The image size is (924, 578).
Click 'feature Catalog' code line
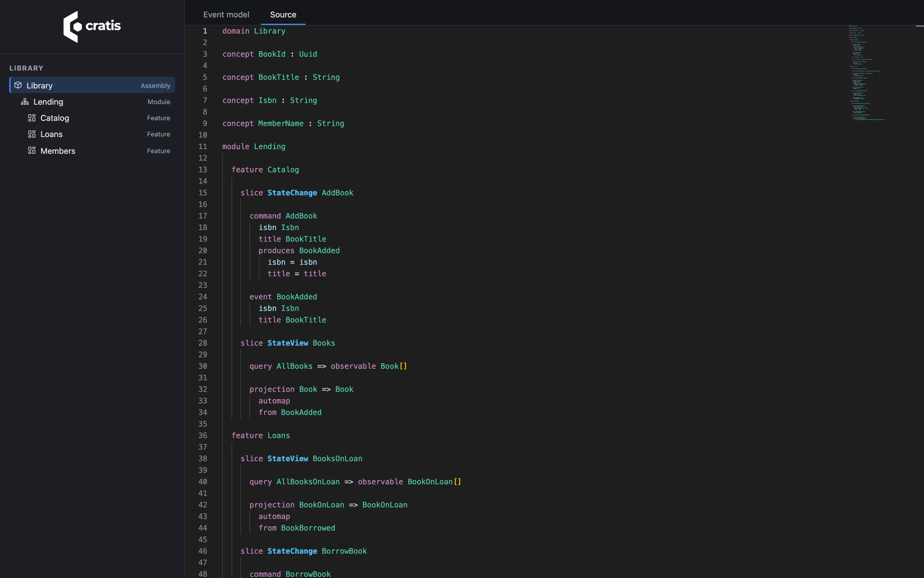[265, 170]
